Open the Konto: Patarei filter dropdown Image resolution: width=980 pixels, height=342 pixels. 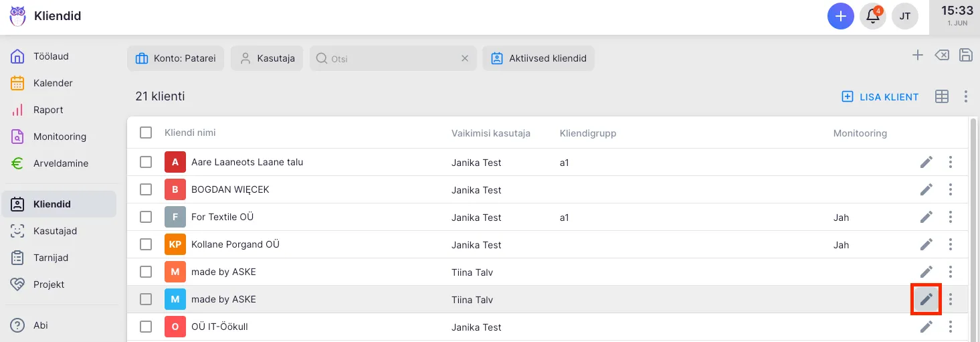coord(175,58)
